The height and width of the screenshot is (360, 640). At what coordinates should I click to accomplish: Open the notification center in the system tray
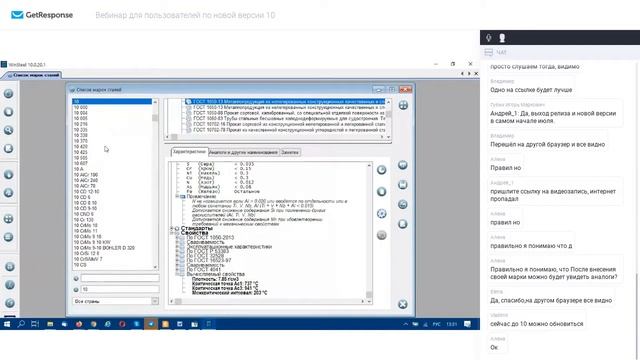click(x=467, y=324)
